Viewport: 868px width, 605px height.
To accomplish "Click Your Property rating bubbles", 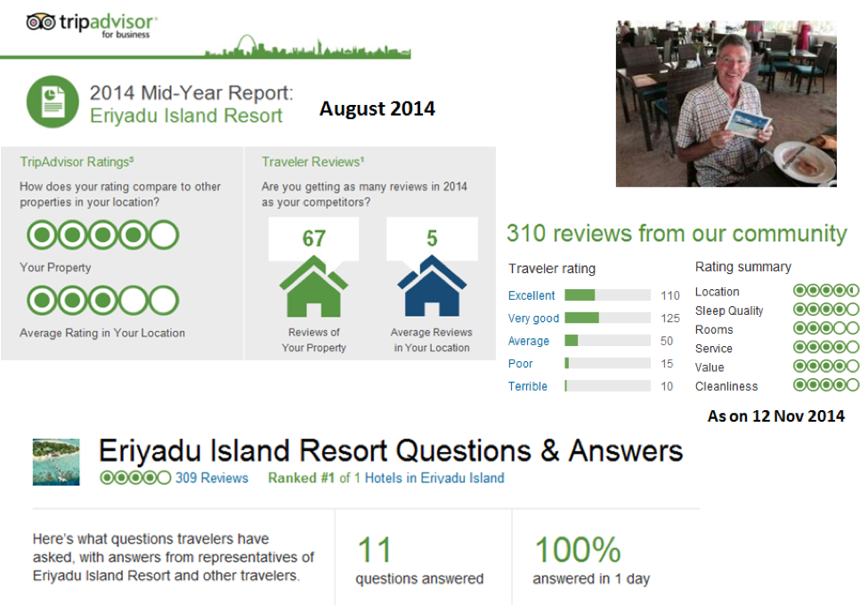I will click(x=103, y=235).
